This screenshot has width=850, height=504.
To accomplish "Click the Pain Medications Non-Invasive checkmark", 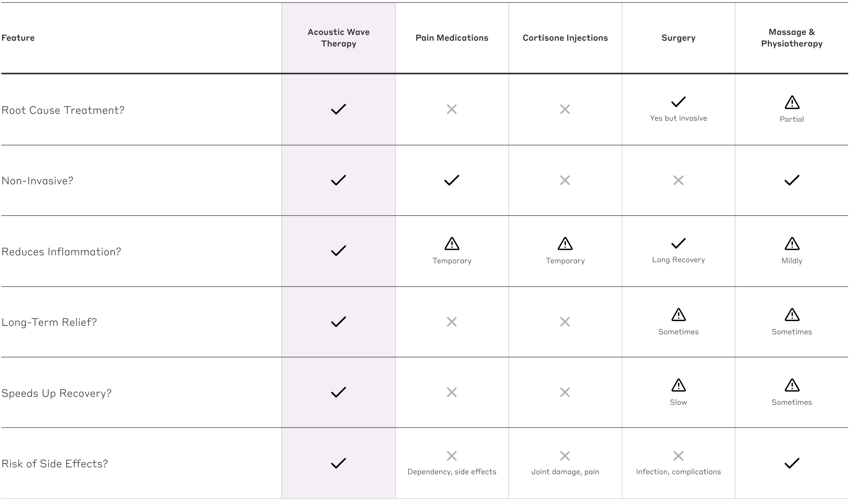I will pyautogui.click(x=452, y=180).
